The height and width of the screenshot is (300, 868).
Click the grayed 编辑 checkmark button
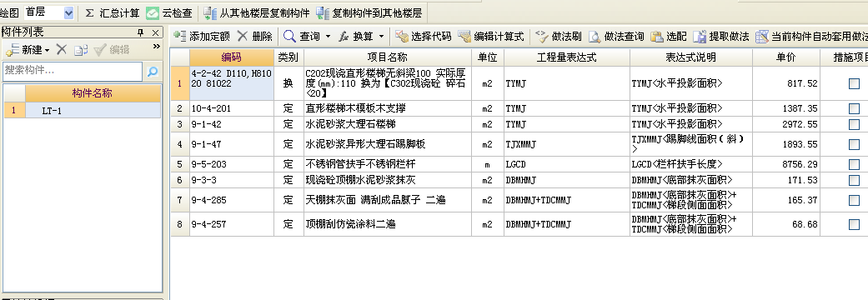[x=111, y=50]
